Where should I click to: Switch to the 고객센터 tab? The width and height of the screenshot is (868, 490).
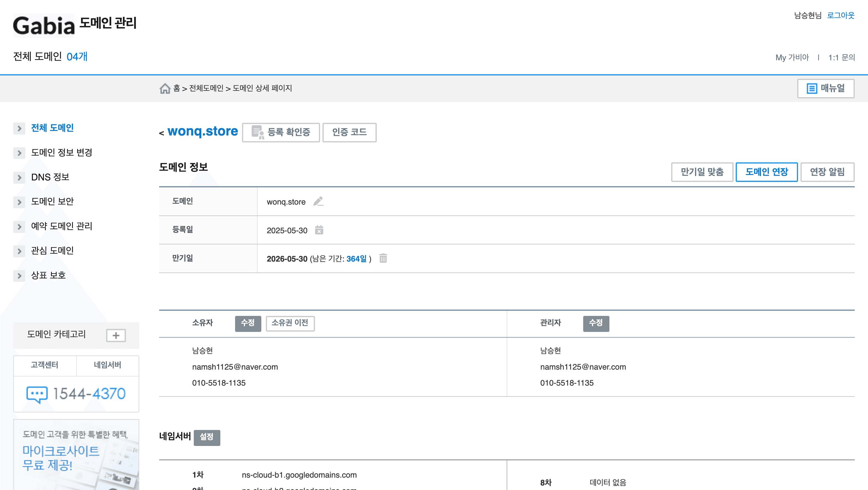pyautogui.click(x=45, y=365)
